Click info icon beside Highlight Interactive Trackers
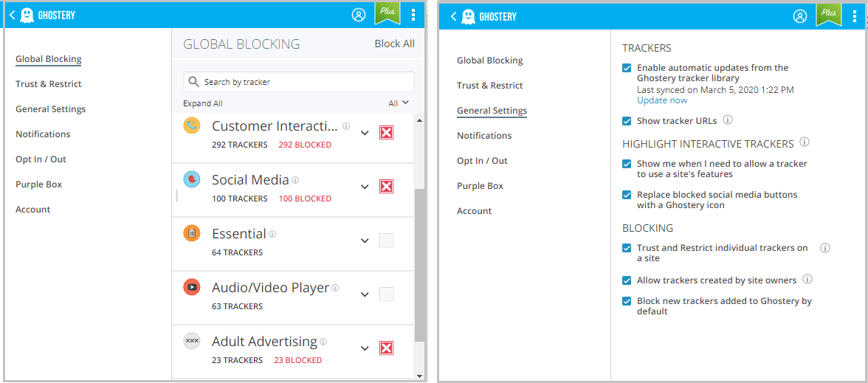This screenshot has height=383, width=868. pyautogui.click(x=805, y=142)
